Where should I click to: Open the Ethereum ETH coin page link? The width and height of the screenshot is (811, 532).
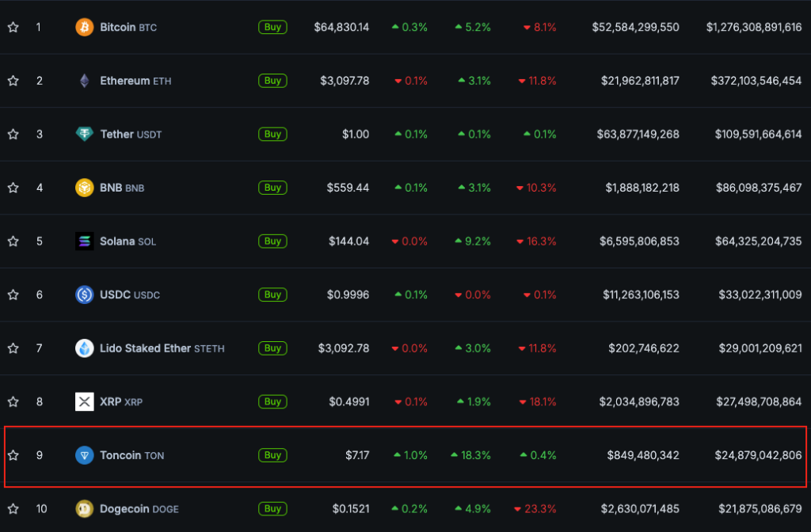(x=135, y=81)
